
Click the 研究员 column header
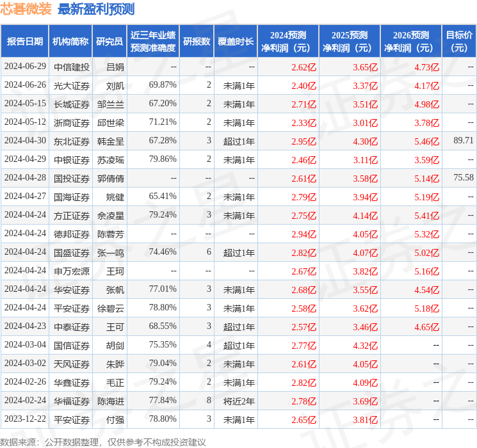(x=109, y=42)
